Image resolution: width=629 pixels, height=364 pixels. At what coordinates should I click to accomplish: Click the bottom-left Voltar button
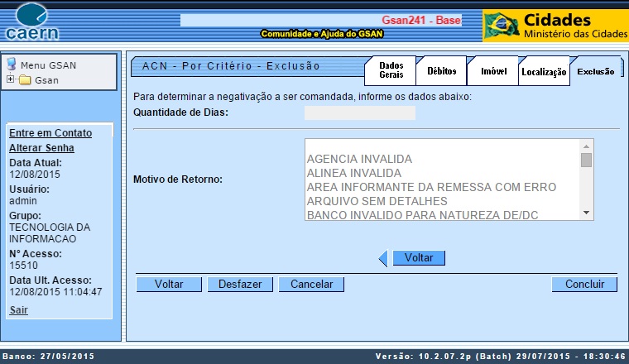tap(169, 285)
